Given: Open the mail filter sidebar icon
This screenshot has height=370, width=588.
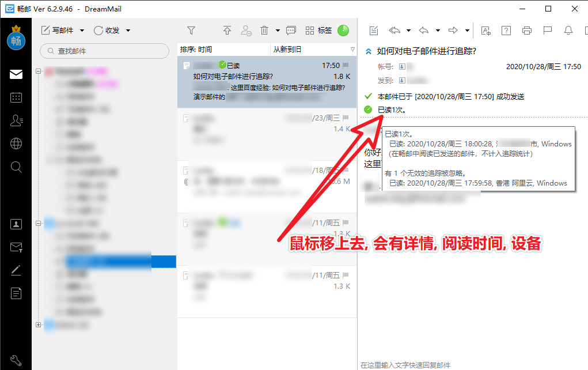Looking at the screenshot, I should click(x=16, y=247).
